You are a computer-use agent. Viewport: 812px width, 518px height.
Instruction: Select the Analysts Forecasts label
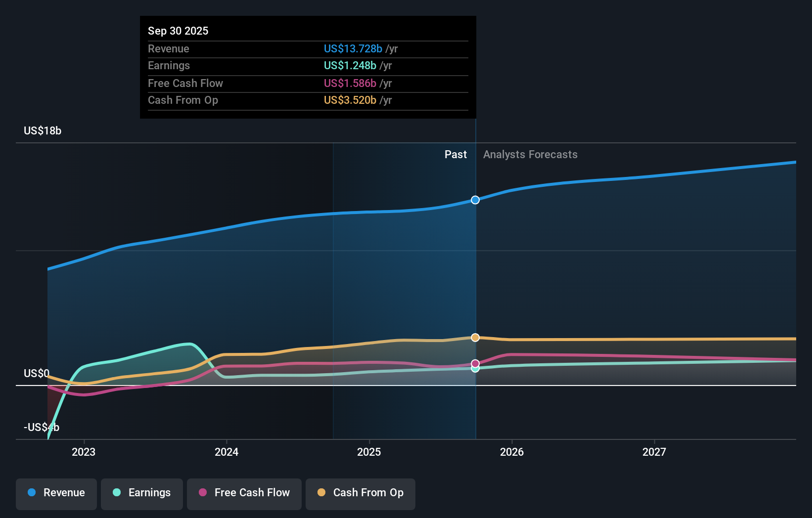pyautogui.click(x=530, y=154)
